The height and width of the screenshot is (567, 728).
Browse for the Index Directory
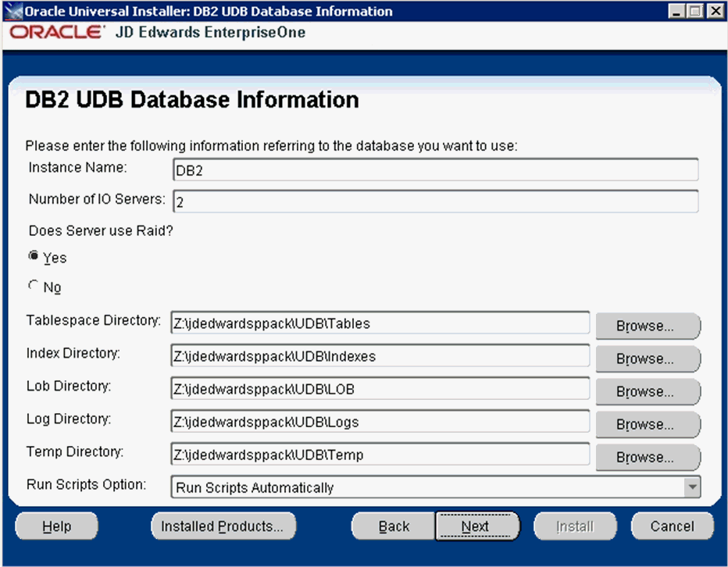point(648,359)
